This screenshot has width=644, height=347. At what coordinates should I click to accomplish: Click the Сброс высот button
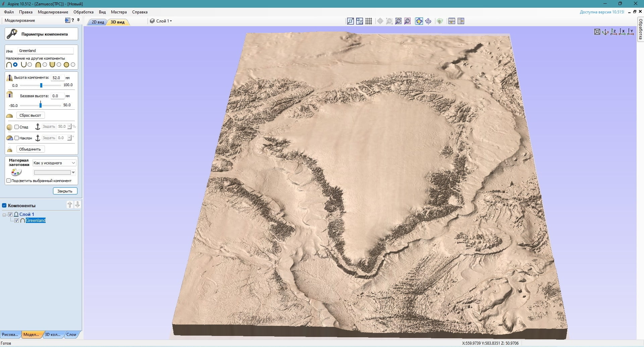(x=30, y=115)
